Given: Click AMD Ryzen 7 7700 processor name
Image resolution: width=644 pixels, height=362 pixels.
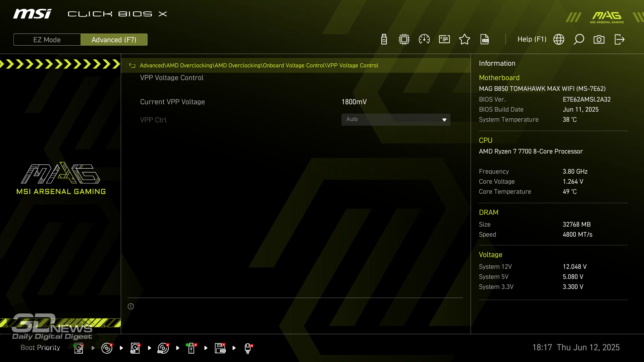Looking at the screenshot, I should coord(531,152).
